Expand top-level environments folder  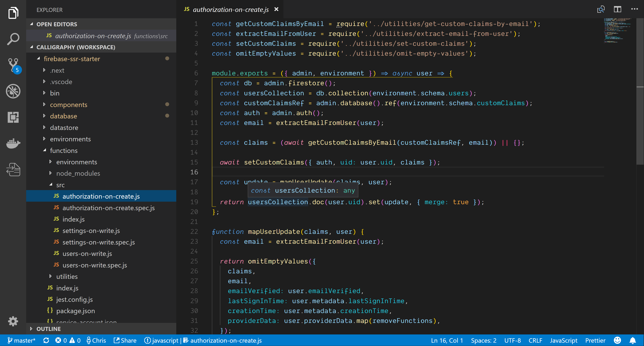pos(101,139)
